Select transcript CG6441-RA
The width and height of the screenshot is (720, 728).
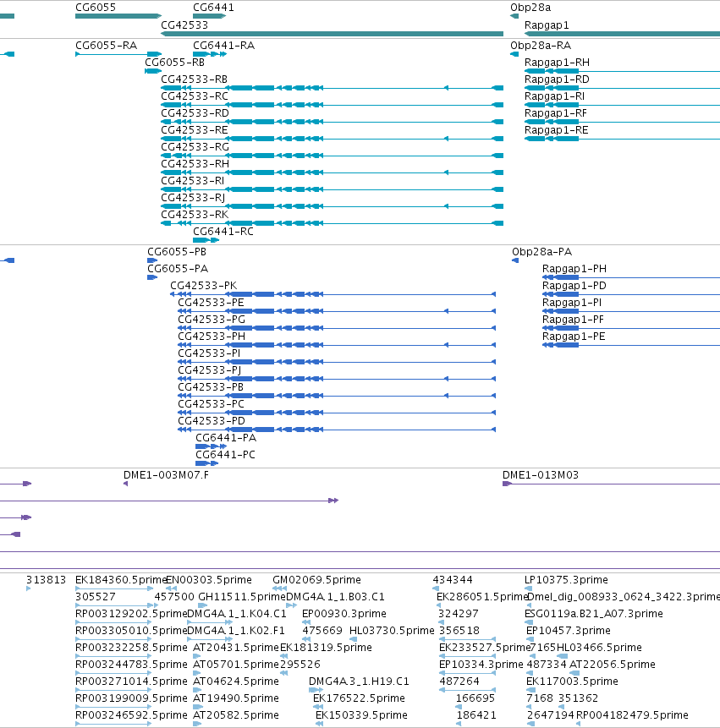pos(223,46)
